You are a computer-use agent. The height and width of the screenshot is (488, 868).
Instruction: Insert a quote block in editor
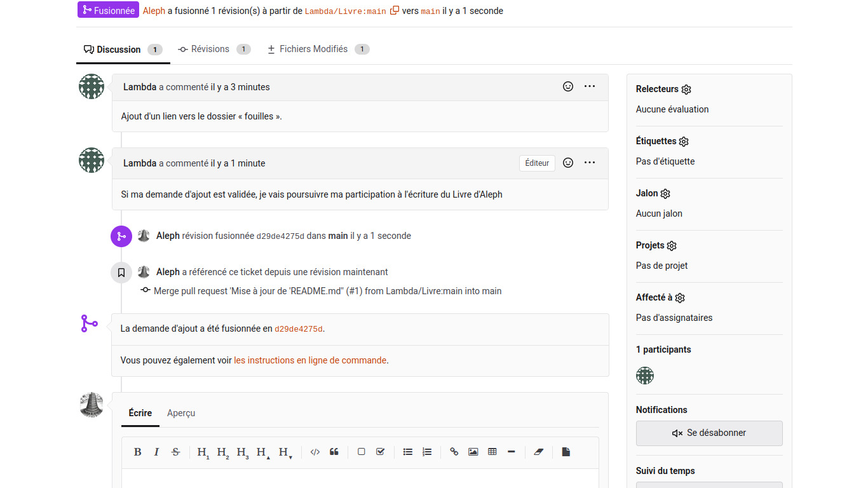point(334,452)
